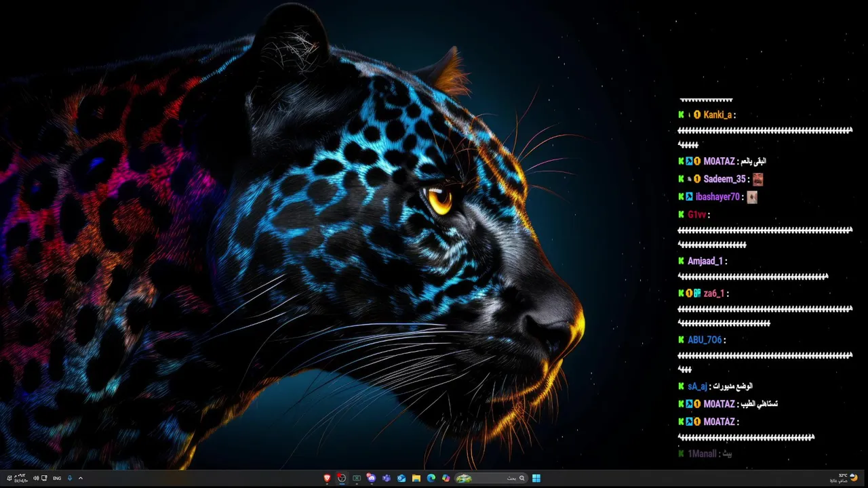The width and height of the screenshot is (868, 488).
Task: Open Microsoft Copilot from the taskbar
Action: pyautogui.click(x=446, y=478)
